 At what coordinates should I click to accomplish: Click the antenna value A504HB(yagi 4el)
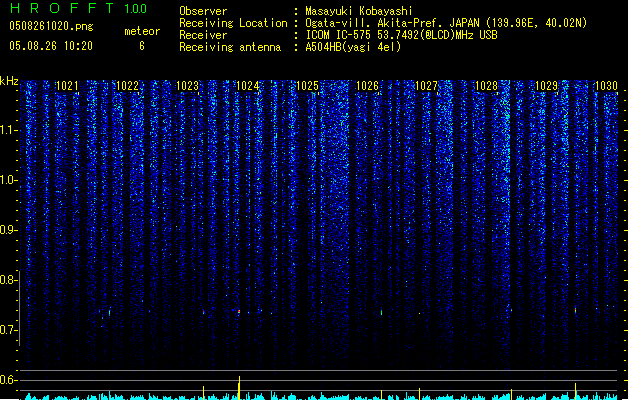click(353, 47)
